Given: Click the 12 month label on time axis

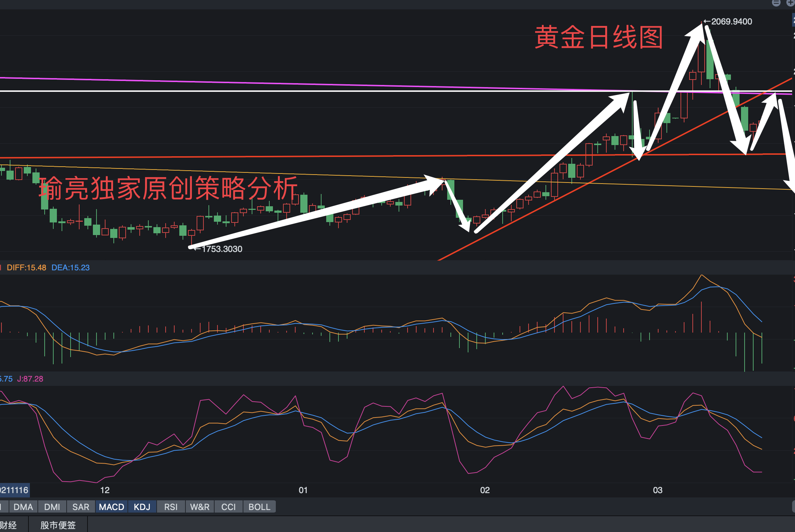Looking at the screenshot, I should pyautogui.click(x=105, y=490).
